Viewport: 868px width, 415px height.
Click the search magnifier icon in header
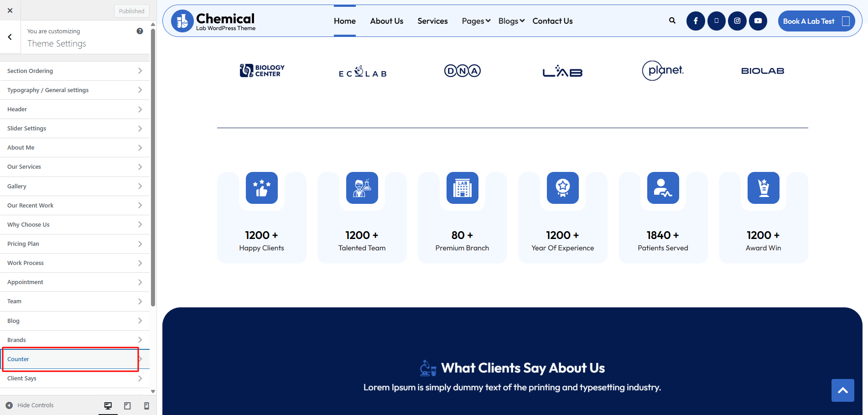point(672,21)
